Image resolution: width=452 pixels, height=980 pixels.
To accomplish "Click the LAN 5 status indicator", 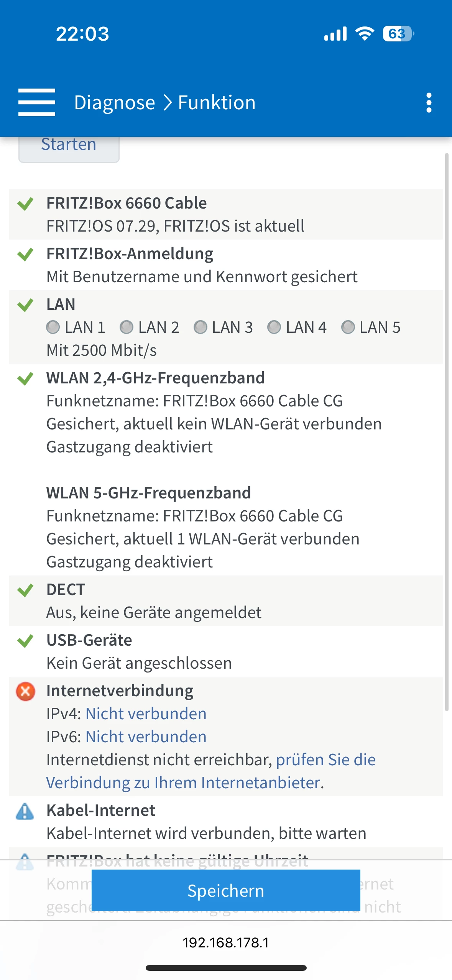I will tap(348, 327).
